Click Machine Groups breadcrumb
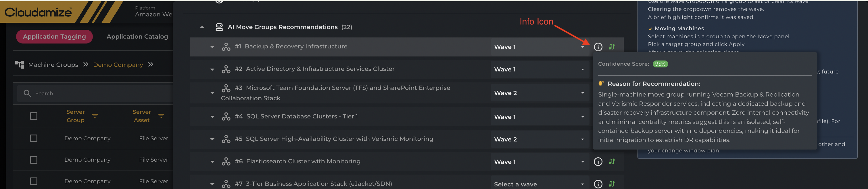Screen dimensions: 868x189 point(53,65)
